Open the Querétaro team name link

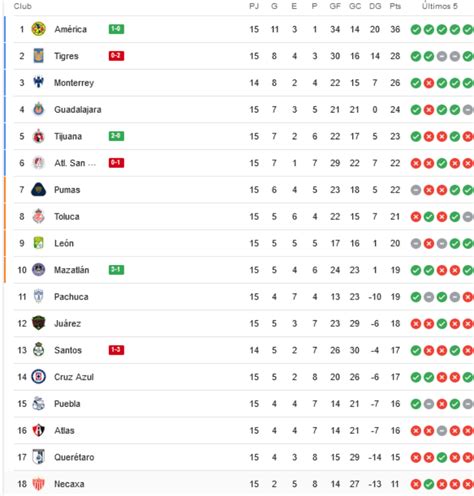74,457
